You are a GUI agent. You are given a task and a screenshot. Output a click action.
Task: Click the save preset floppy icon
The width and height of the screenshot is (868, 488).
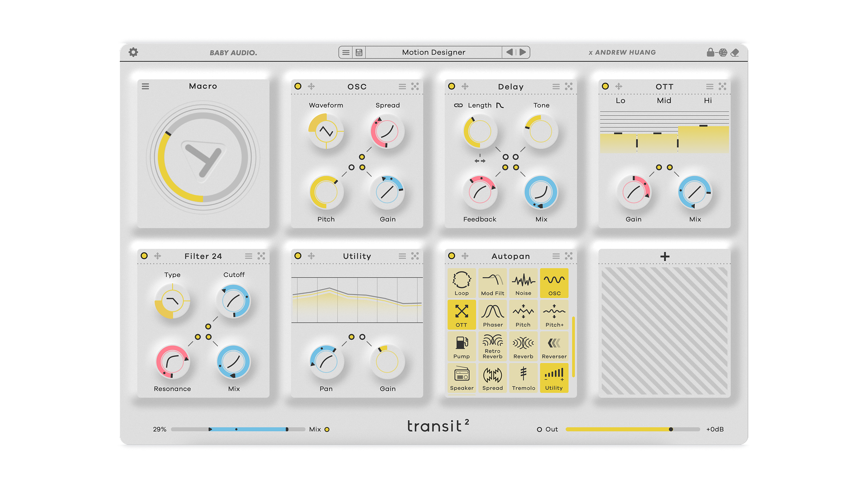[x=359, y=52]
